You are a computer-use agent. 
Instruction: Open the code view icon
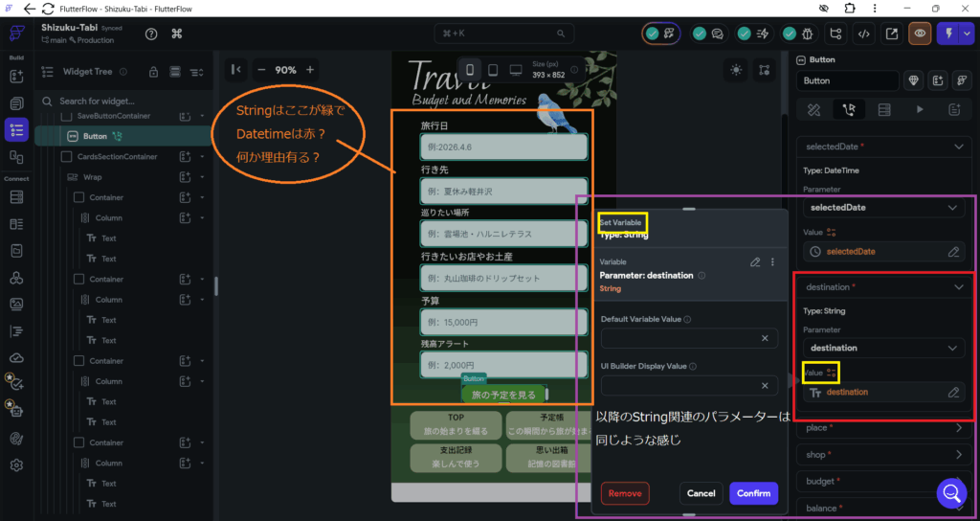[864, 34]
